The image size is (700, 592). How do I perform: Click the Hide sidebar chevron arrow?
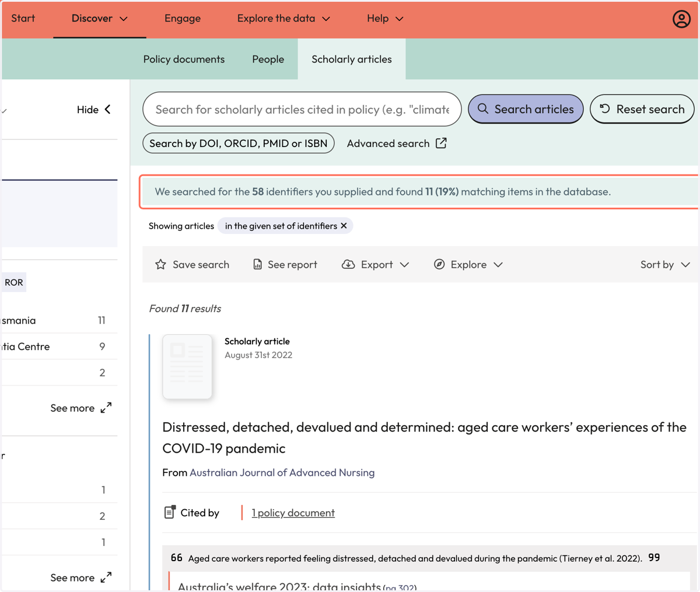(x=108, y=110)
